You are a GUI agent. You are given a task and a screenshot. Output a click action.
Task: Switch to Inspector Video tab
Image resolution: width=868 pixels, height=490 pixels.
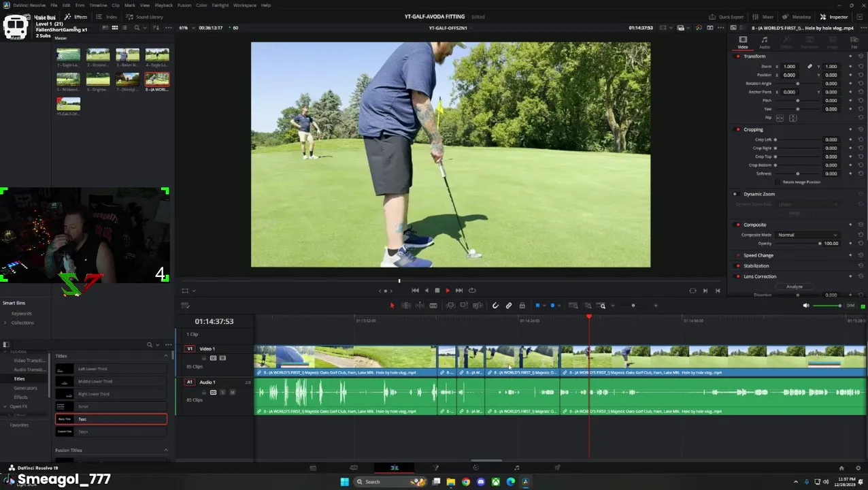click(x=743, y=42)
